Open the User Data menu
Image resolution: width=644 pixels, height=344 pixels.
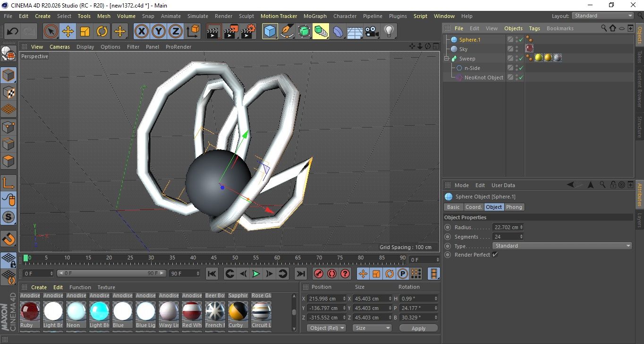[x=503, y=185]
